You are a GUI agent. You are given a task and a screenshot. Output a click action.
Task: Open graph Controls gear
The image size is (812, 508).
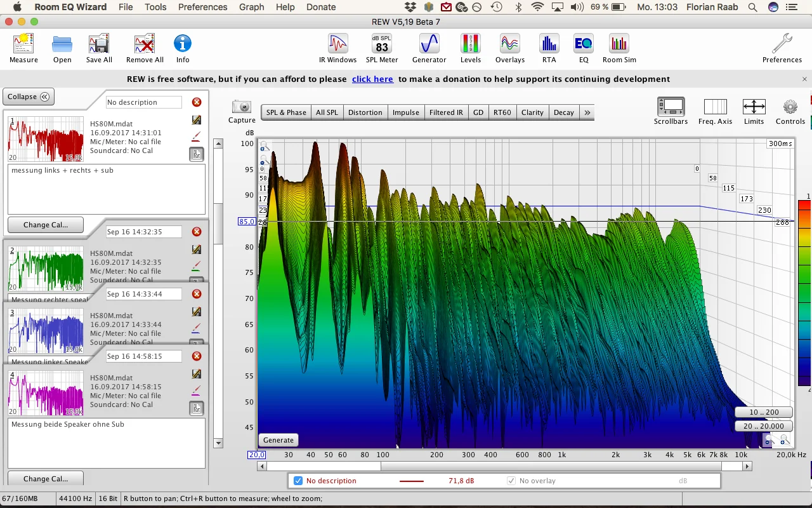790,111
